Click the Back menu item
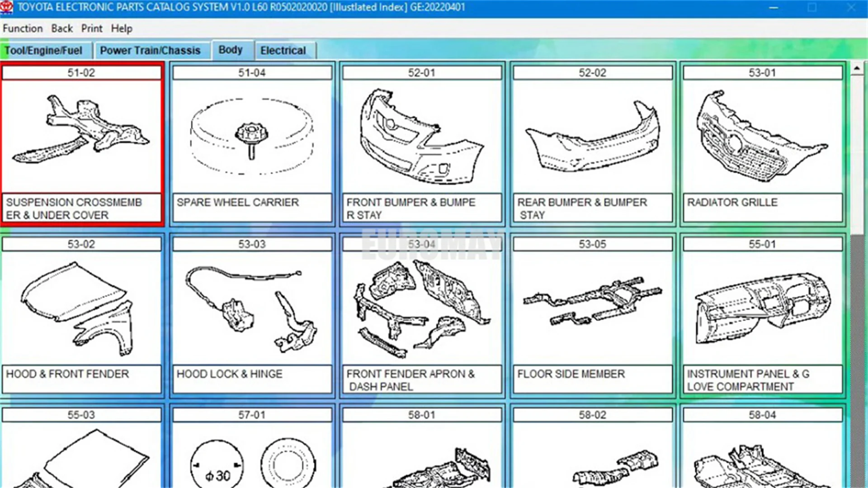868x488 pixels. tap(62, 28)
